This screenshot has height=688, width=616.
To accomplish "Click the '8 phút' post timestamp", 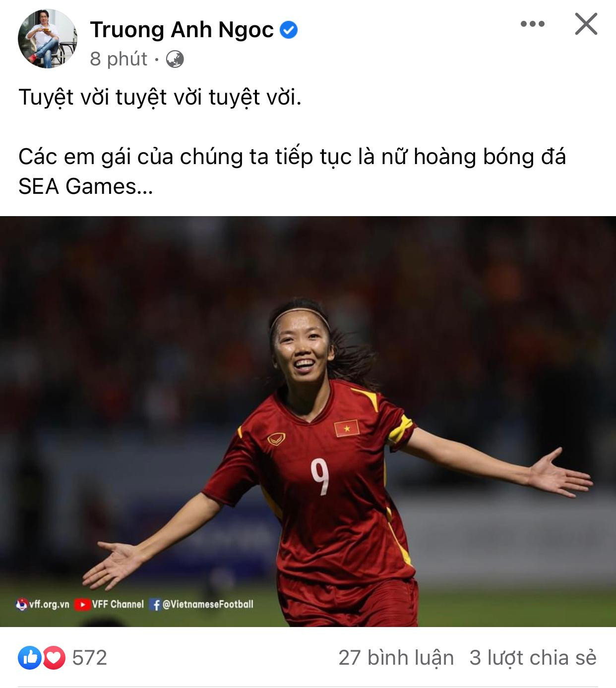I will pyautogui.click(x=119, y=59).
